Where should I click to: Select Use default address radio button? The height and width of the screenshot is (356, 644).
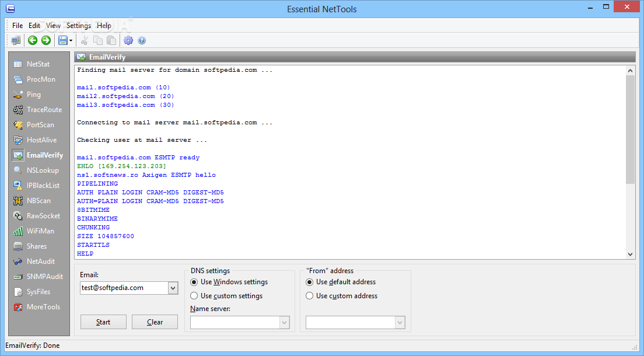(x=309, y=282)
